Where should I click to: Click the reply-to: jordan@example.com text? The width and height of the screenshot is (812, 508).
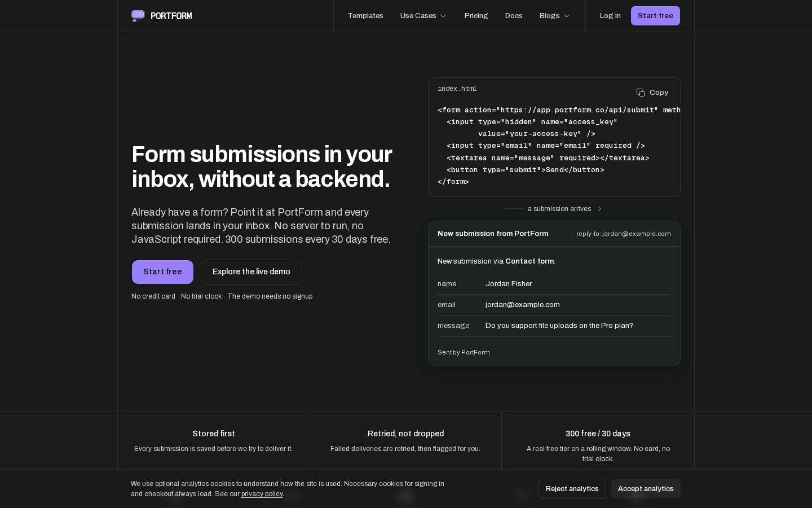pyautogui.click(x=624, y=234)
